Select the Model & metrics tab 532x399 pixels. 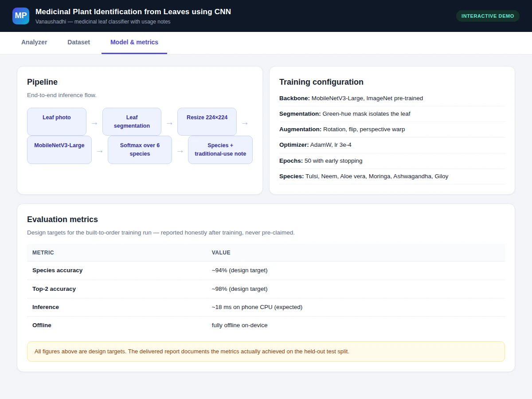(134, 43)
